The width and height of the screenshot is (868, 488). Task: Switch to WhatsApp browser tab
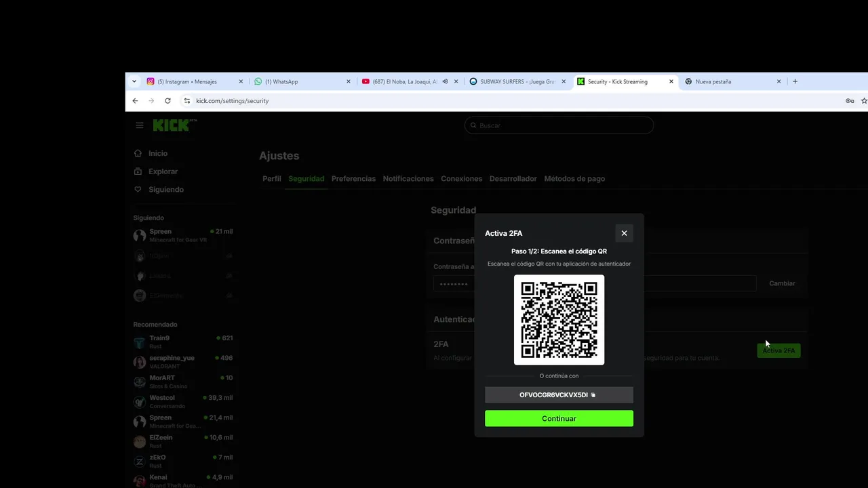coord(302,81)
